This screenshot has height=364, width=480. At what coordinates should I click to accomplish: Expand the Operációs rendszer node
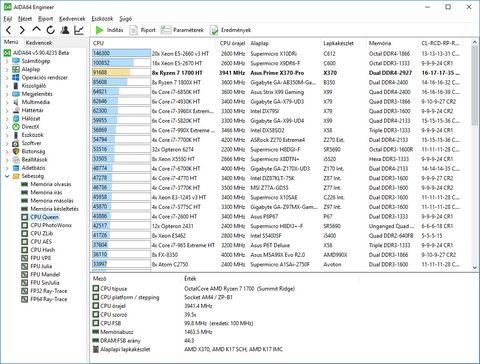point(7,78)
